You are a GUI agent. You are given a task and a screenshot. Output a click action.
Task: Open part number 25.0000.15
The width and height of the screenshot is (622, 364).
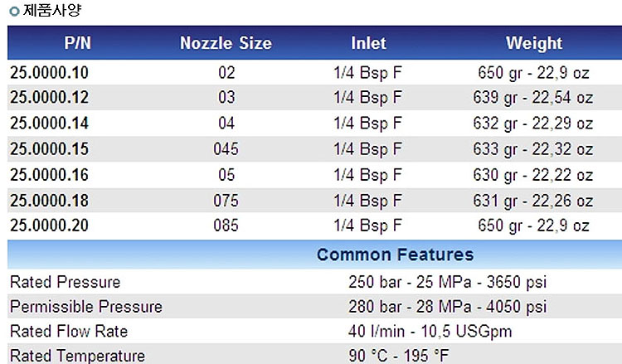click(49, 149)
